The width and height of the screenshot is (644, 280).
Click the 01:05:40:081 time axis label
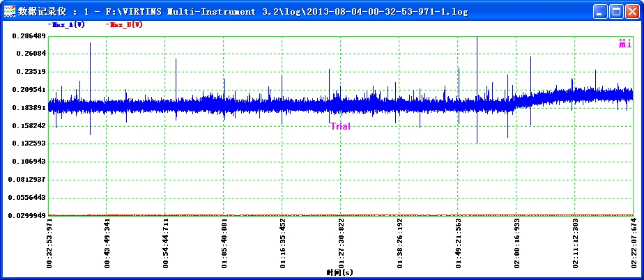click(224, 244)
